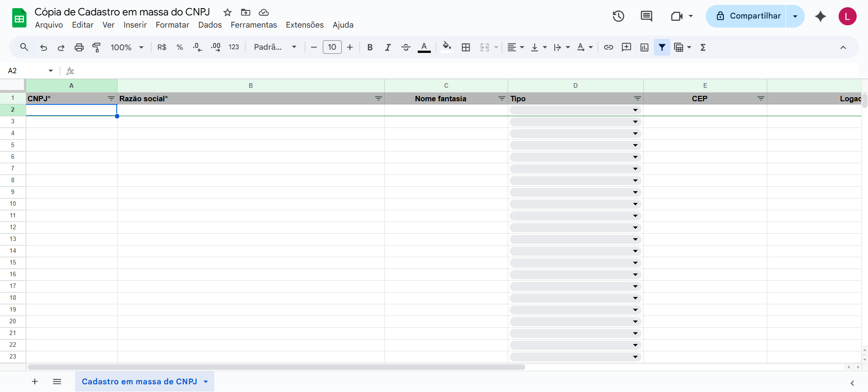Open the Functions sigma icon

[703, 47]
